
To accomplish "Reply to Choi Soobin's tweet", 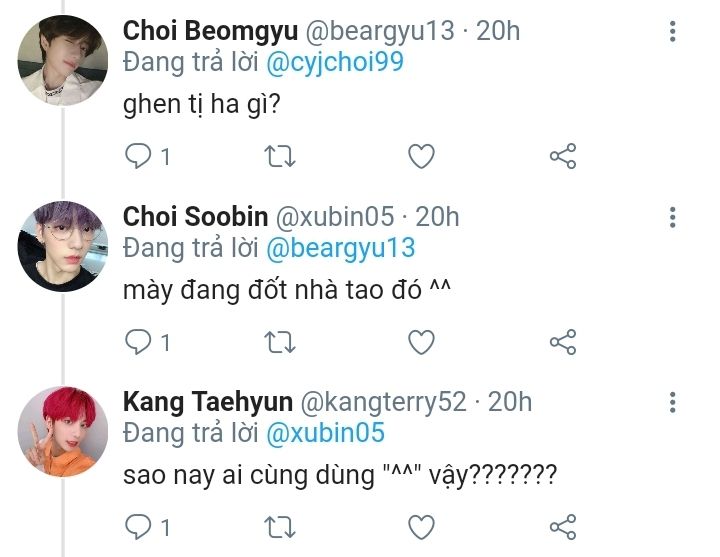I will (x=137, y=342).
